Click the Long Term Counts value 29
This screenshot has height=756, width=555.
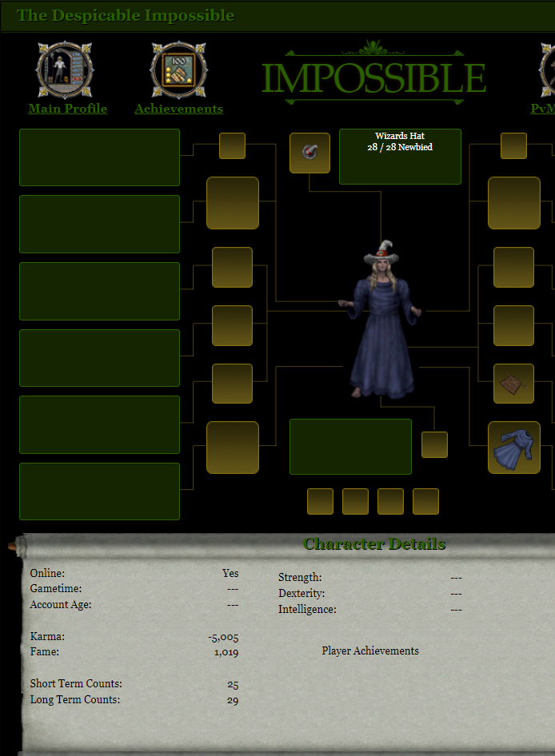click(x=233, y=701)
